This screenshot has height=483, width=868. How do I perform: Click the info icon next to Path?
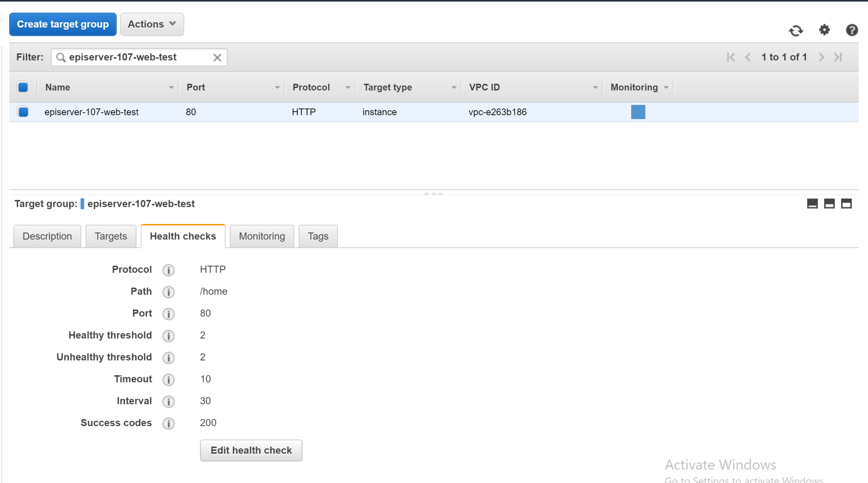(x=168, y=292)
